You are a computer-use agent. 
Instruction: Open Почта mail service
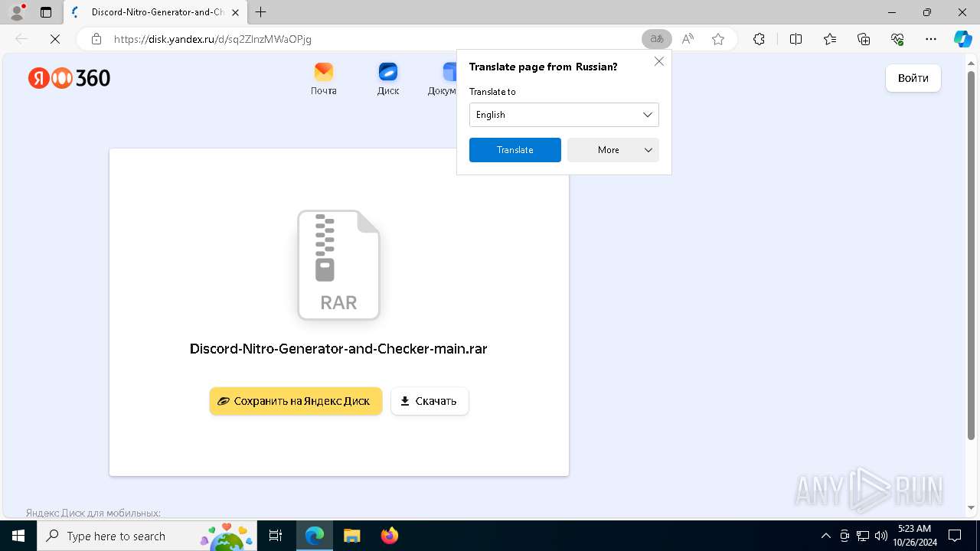(324, 79)
